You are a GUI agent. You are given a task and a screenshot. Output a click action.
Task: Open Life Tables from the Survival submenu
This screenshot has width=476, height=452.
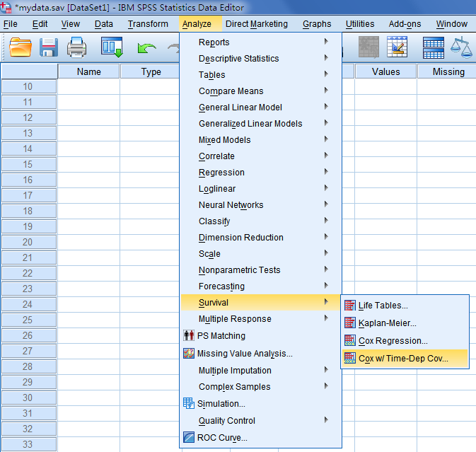pos(383,306)
